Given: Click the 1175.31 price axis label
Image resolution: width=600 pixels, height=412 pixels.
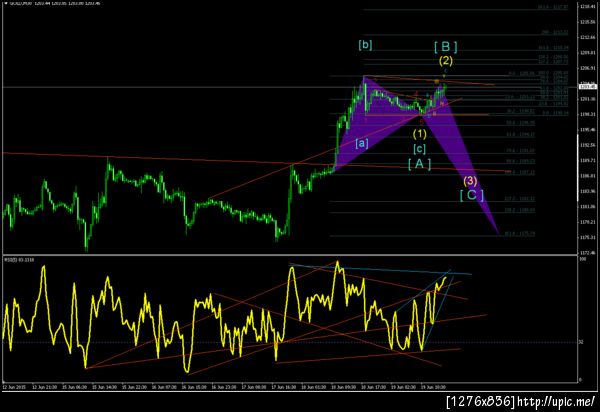Looking at the screenshot, I should pyautogui.click(x=588, y=237).
